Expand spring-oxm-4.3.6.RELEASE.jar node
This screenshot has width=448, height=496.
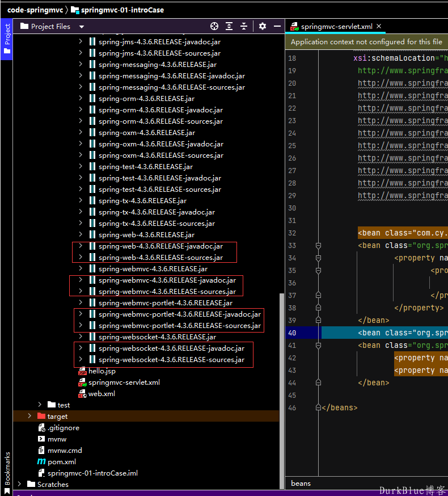coord(81,132)
